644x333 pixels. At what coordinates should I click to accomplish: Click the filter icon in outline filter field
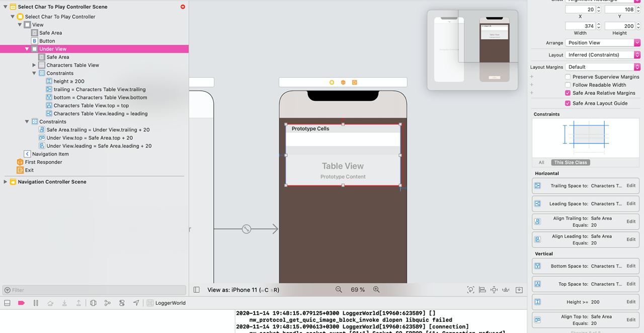7,290
